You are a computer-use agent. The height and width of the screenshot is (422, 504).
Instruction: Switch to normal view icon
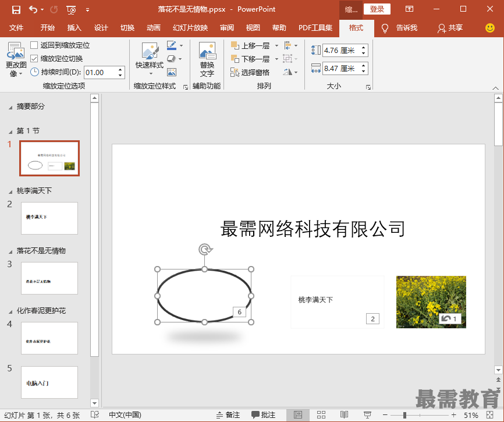pyautogui.click(x=298, y=415)
